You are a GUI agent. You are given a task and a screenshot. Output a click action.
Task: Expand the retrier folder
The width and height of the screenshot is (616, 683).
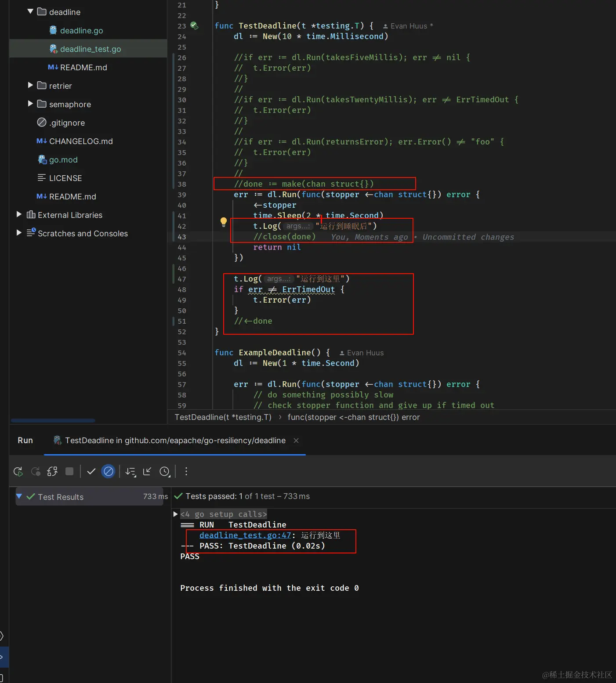30,86
